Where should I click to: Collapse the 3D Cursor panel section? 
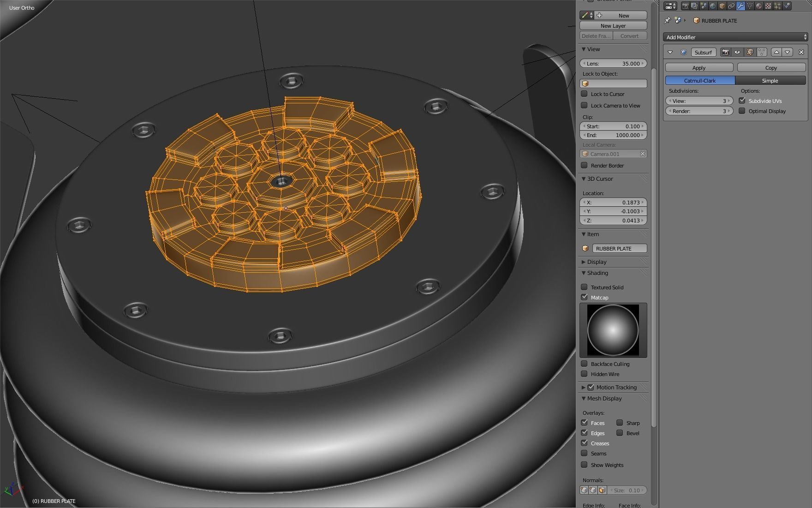tap(583, 179)
